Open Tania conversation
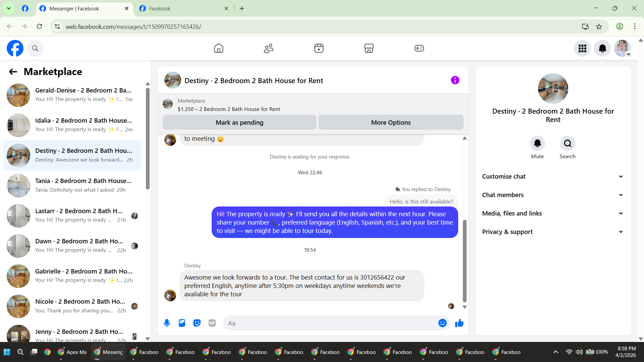The image size is (644, 362). pos(72,186)
